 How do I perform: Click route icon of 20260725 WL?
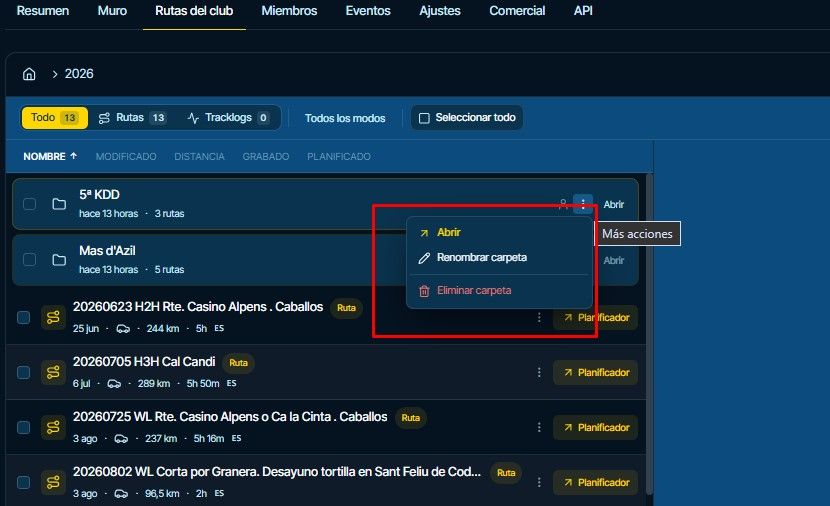pos(53,427)
